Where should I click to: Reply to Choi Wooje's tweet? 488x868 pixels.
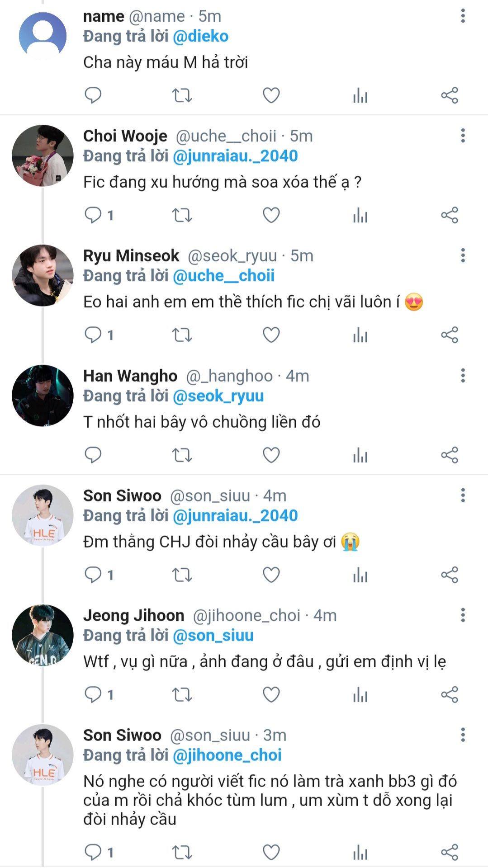tap(93, 215)
